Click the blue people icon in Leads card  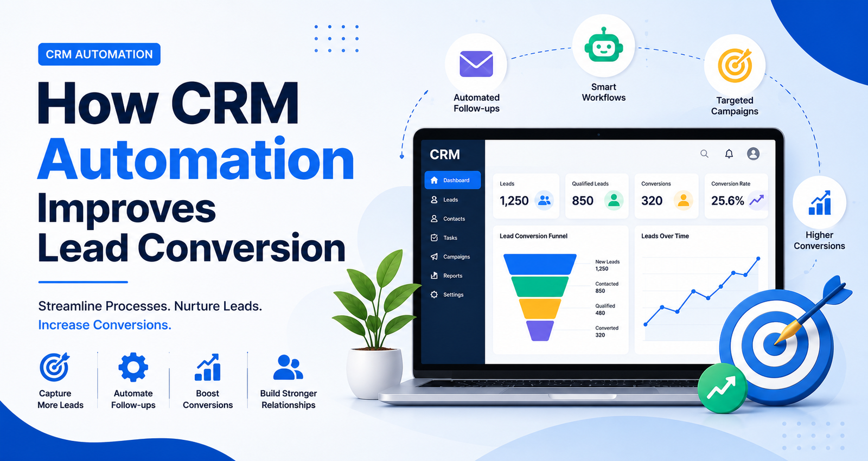point(544,201)
